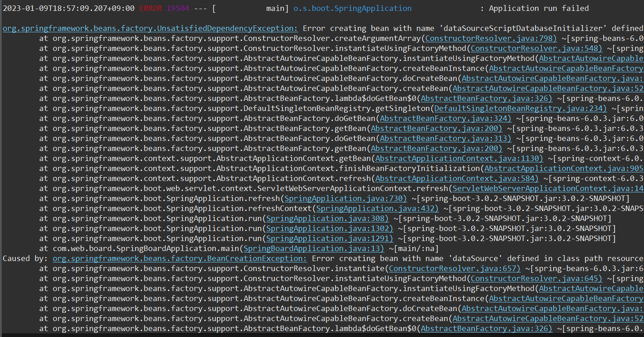
Task: Go to SpringApplication.java:730
Action: point(345,198)
